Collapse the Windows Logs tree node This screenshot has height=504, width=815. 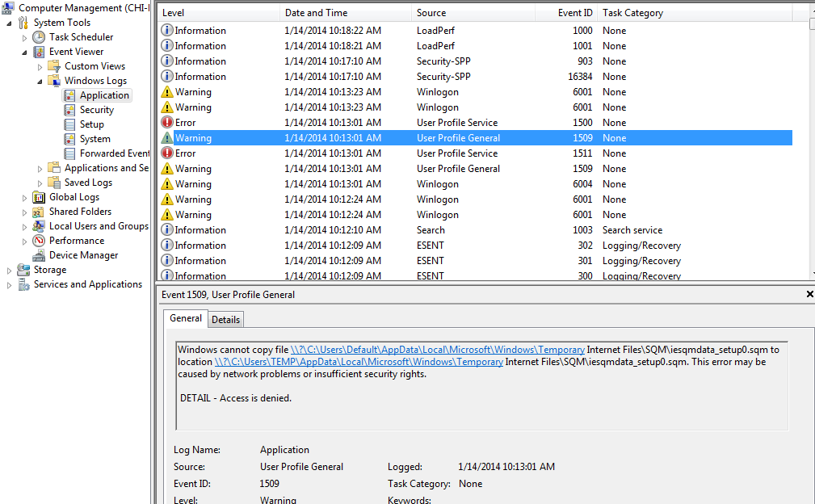[x=40, y=81]
